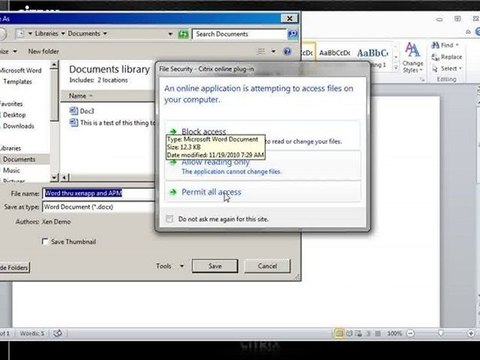The image size is (480, 360).
Task: Expand the address bar history dropdown arrow
Action: coord(170,34)
